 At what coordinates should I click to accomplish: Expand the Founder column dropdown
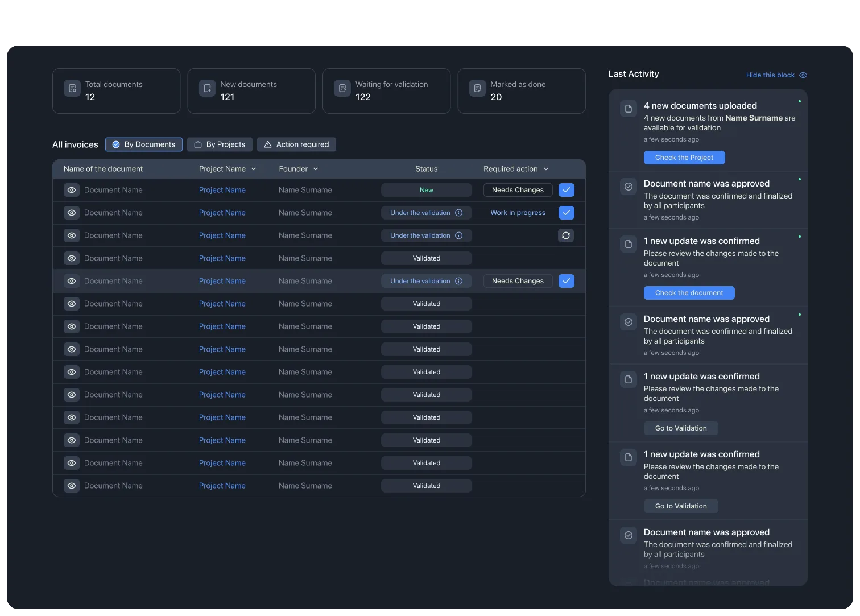316,169
